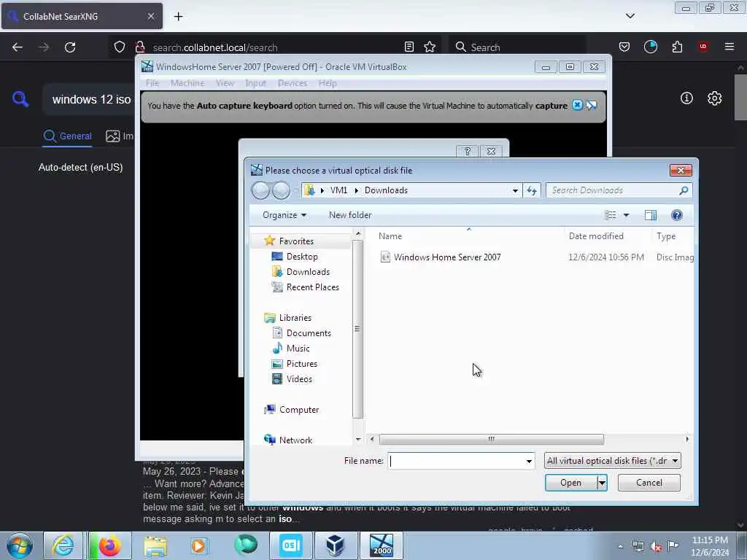Viewport: 747px width, 560px height.
Task: Open the VirtualBox View menu
Action: pyautogui.click(x=225, y=83)
